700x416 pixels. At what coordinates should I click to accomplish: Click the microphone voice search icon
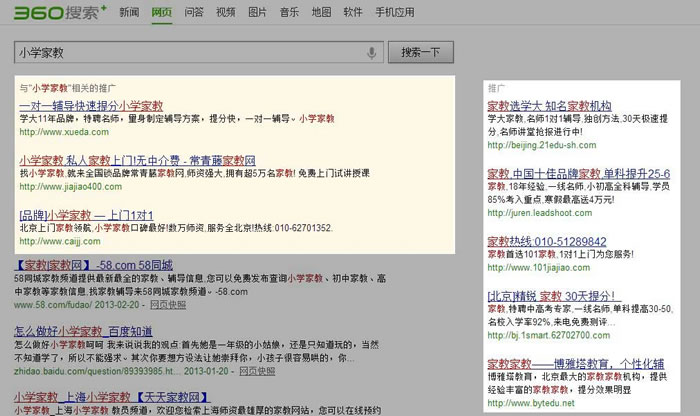(372, 52)
